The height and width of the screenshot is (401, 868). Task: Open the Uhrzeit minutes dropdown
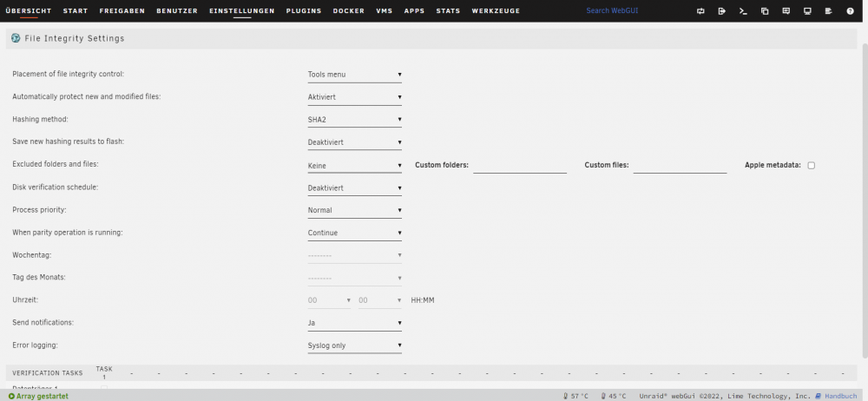coord(380,300)
